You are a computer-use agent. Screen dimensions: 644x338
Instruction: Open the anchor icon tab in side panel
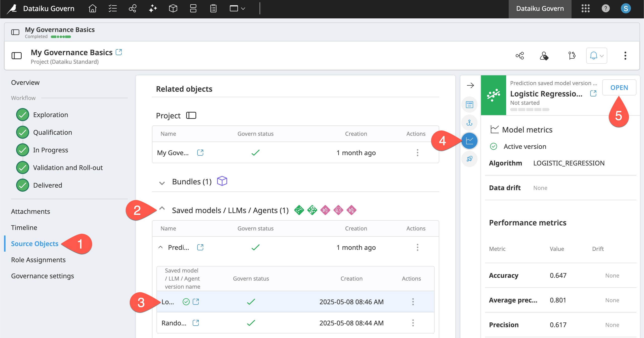click(x=469, y=123)
